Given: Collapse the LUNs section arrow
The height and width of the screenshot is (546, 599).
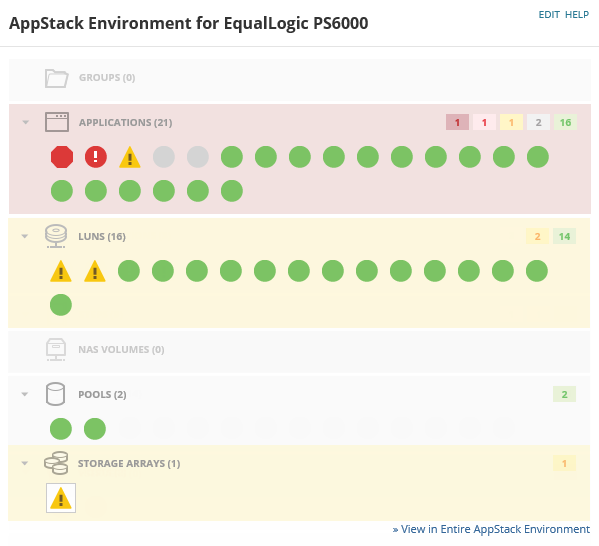Looking at the screenshot, I should click(x=25, y=236).
